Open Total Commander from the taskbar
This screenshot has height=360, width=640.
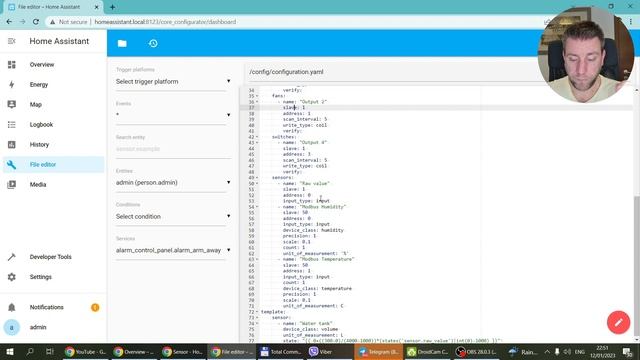pos(281,351)
